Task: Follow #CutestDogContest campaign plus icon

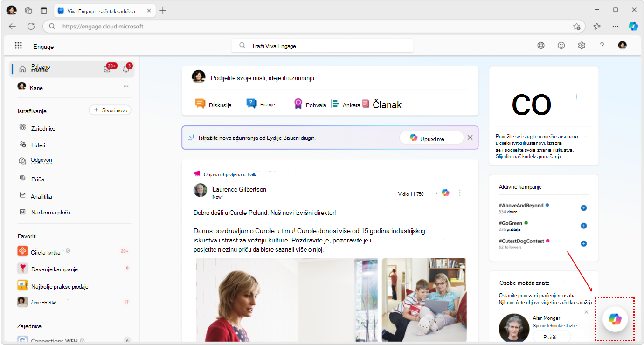Action: point(583,244)
